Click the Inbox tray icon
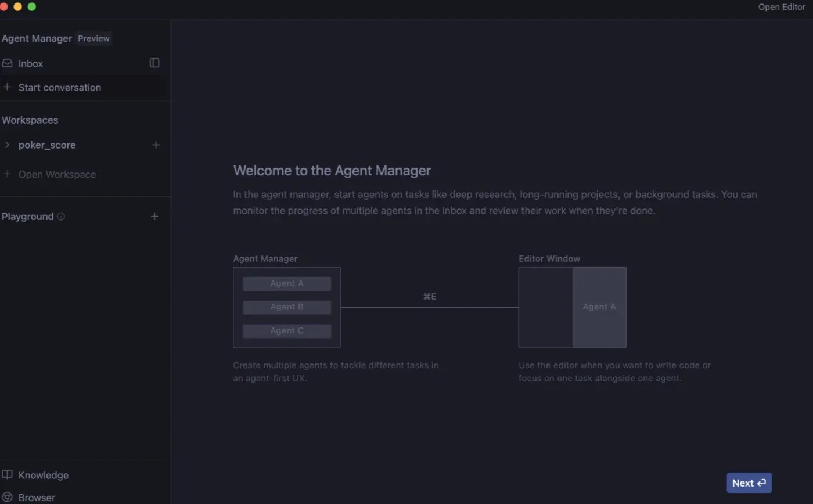Viewport: 813px width, 504px height. (7, 63)
